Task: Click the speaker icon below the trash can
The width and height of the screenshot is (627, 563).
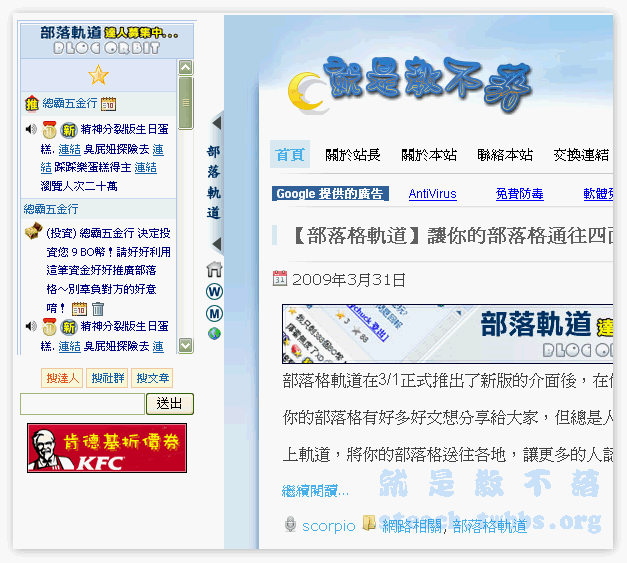Action: coord(31,326)
